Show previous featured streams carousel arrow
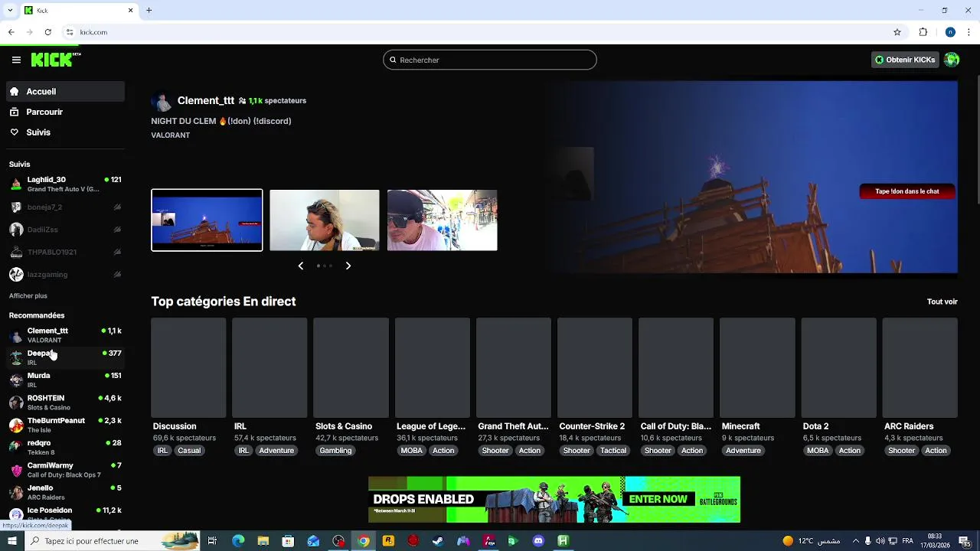The height and width of the screenshot is (551, 980). (x=300, y=266)
